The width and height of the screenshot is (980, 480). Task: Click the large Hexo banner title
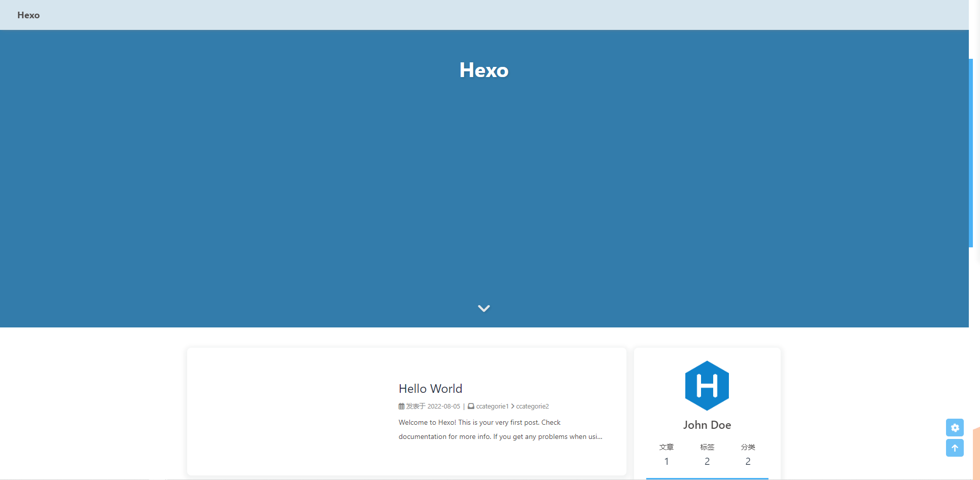tap(484, 70)
